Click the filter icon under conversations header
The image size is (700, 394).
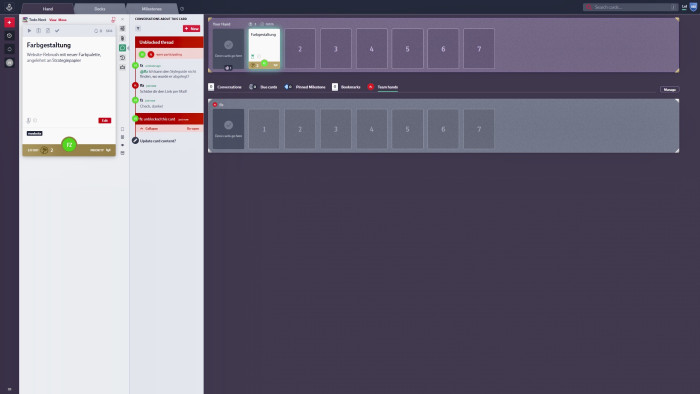pyautogui.click(x=138, y=29)
